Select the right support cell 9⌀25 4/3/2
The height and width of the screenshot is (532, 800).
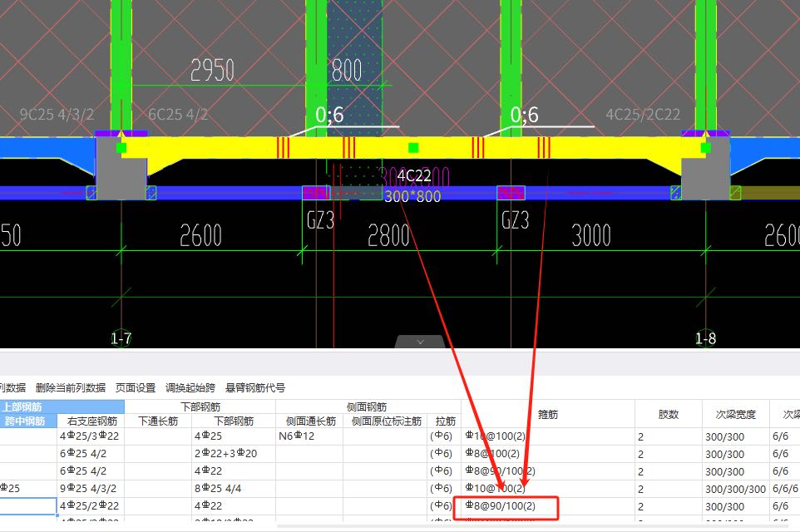click(x=91, y=489)
